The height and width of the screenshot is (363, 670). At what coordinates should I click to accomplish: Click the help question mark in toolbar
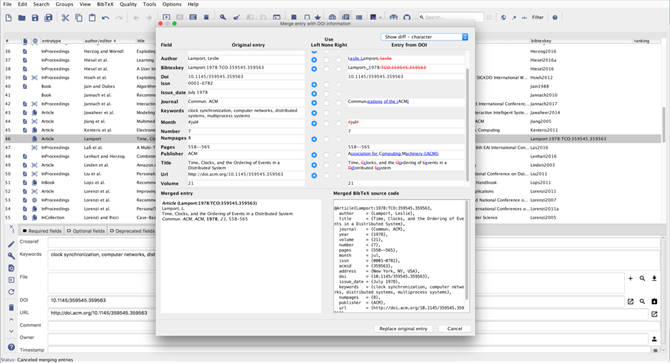click(x=555, y=18)
